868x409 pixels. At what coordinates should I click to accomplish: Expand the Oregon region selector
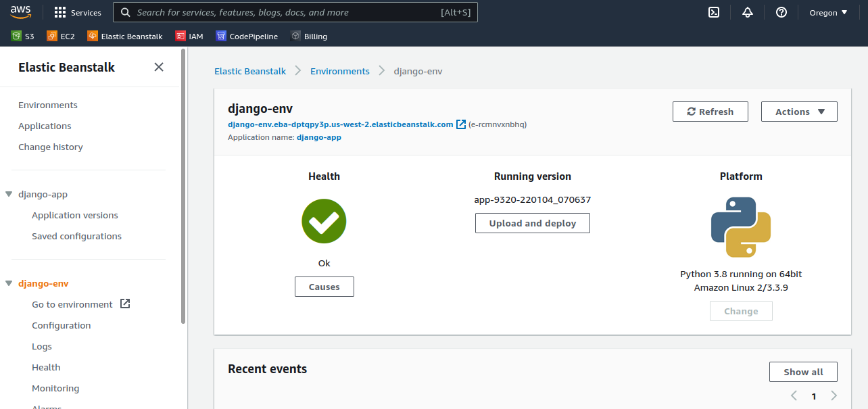827,12
